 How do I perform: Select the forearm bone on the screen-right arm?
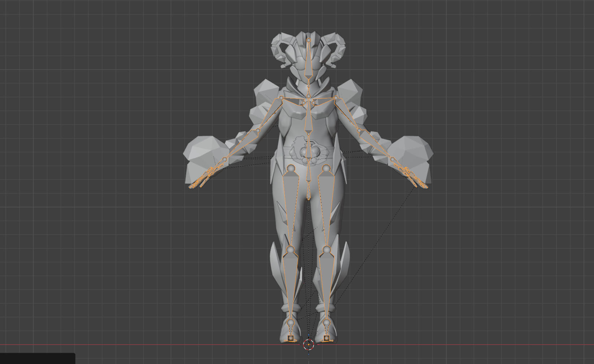coord(376,144)
